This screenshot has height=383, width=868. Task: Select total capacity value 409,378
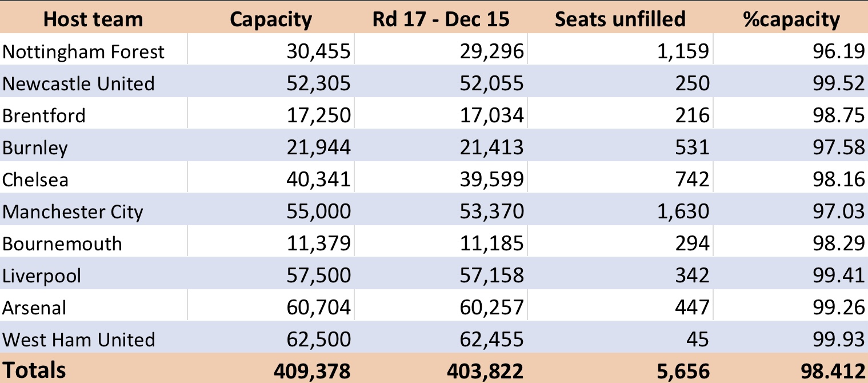312,371
